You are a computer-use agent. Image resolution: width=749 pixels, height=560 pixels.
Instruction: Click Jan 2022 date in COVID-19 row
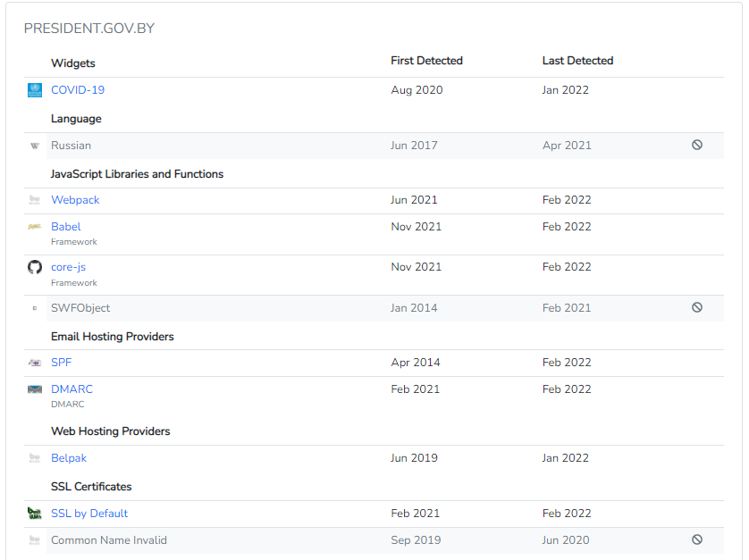pyautogui.click(x=565, y=89)
